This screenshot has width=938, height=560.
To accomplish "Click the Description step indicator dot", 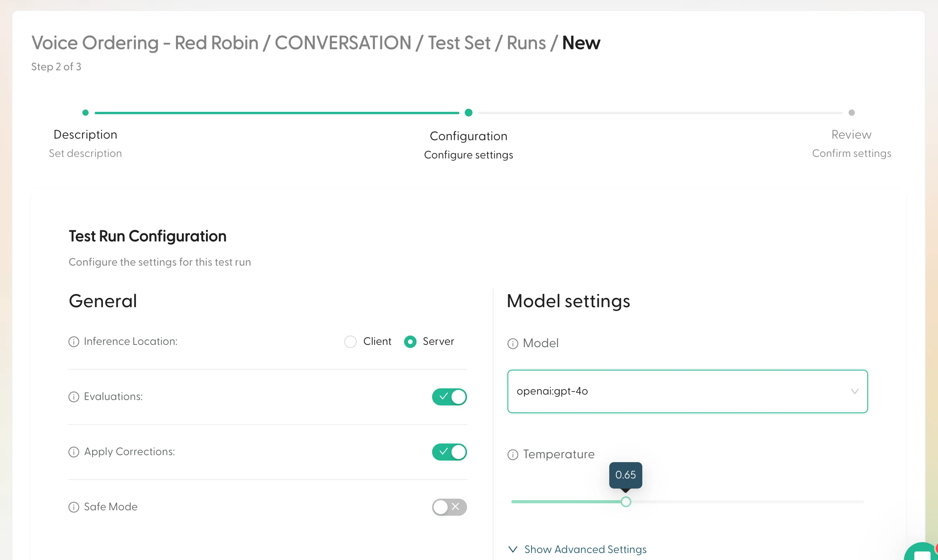I will pos(85,112).
